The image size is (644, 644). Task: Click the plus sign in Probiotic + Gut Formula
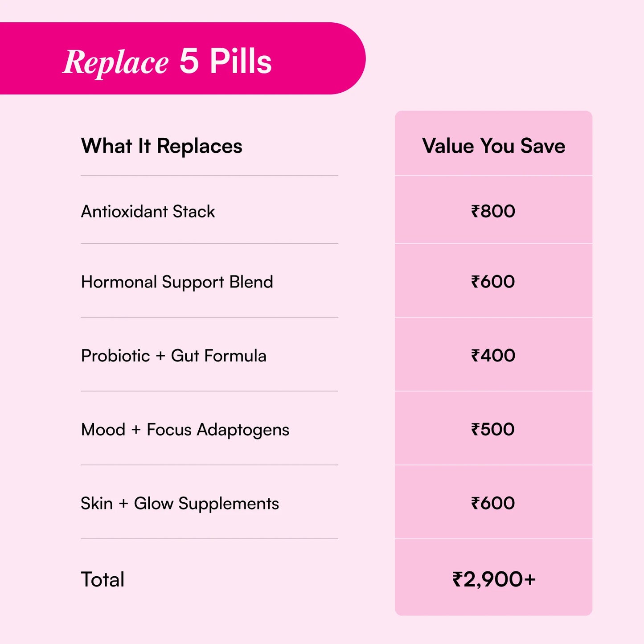tap(160, 356)
